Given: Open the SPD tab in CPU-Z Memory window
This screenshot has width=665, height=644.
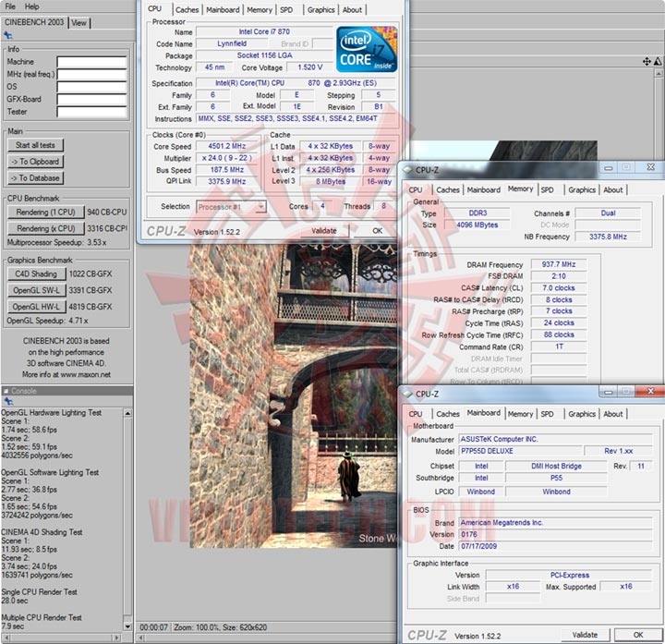Looking at the screenshot, I should pyautogui.click(x=547, y=190).
